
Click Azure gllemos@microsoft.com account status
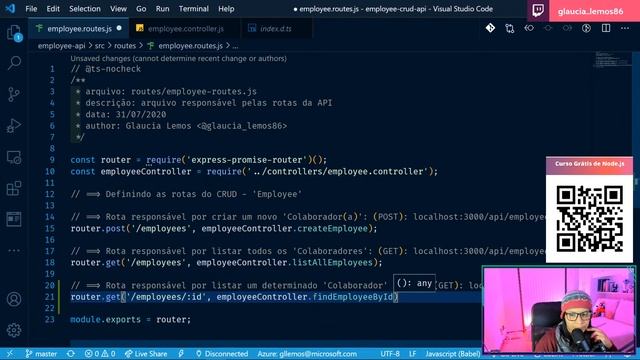[307, 354]
